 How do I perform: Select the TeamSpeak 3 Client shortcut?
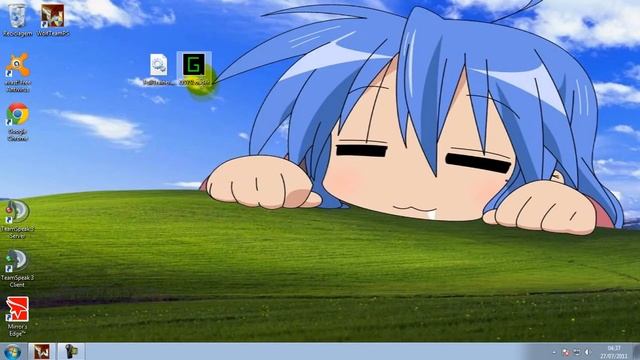point(17,268)
